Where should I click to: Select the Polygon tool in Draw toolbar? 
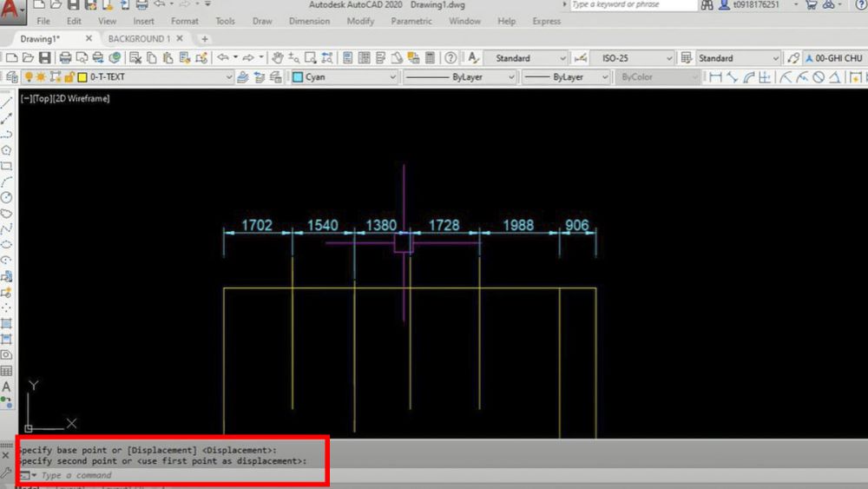tap(7, 150)
